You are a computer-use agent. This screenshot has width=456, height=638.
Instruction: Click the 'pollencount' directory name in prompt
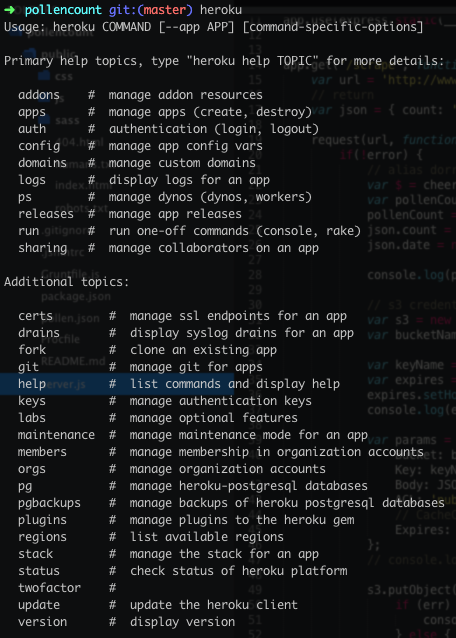[63, 10]
